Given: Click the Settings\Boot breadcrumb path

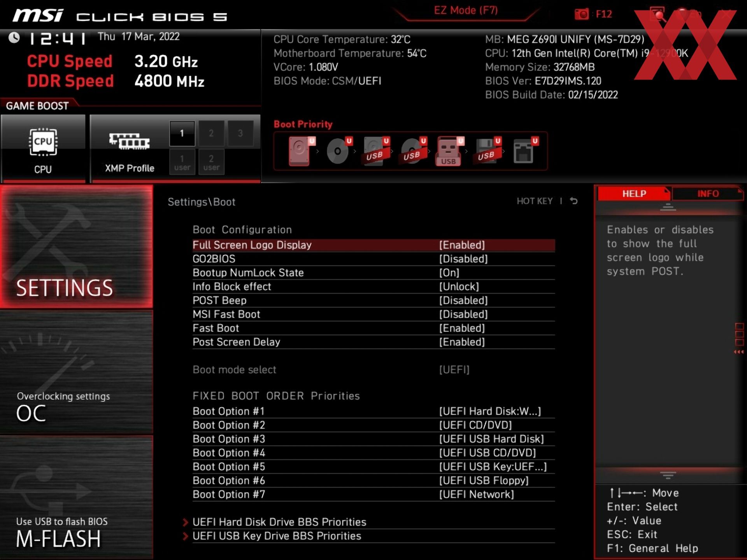Looking at the screenshot, I should 202,202.
